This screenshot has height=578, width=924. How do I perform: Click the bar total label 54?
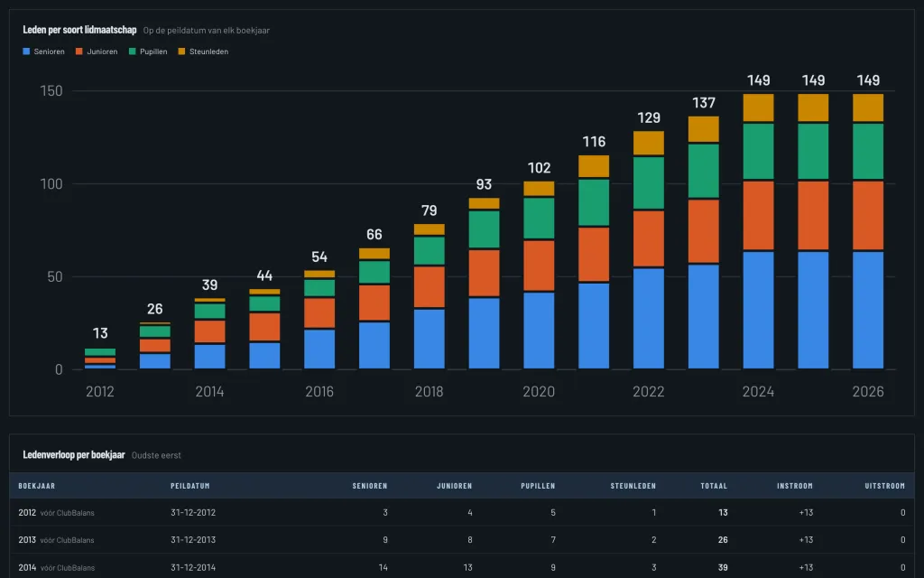pos(319,256)
